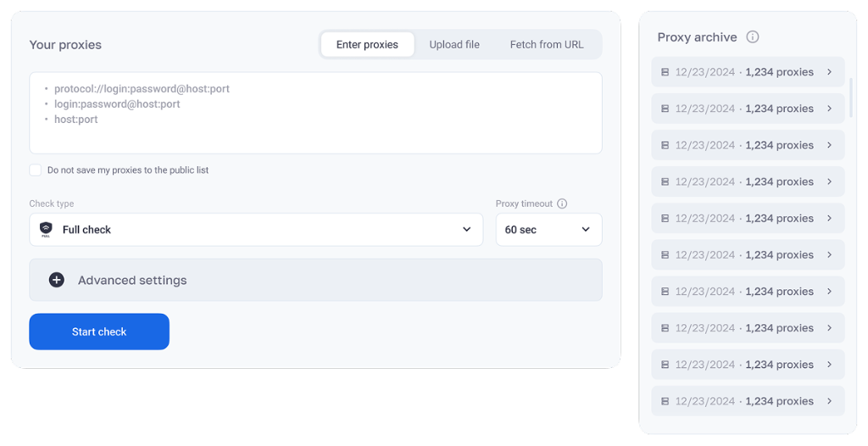
Task: Open the bottommost 12/23/2024 archive entry
Action: click(748, 401)
